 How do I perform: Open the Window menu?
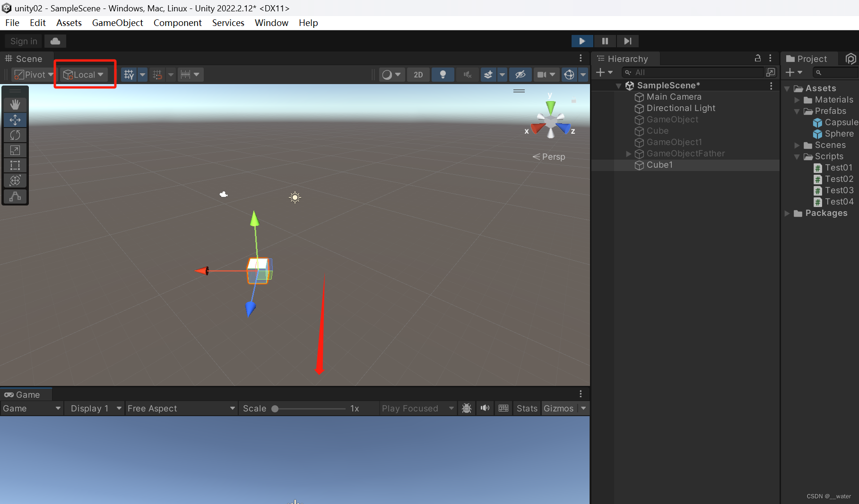(x=271, y=23)
